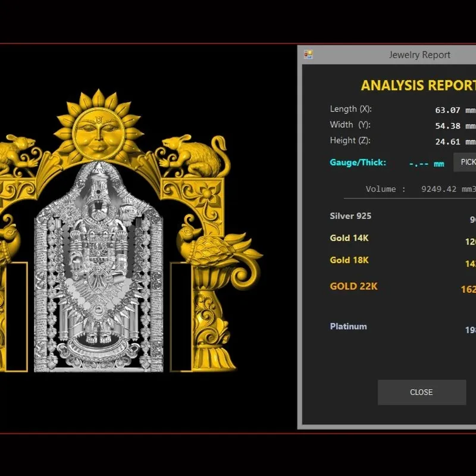Select the 'Jewelry Report' title text

point(419,55)
